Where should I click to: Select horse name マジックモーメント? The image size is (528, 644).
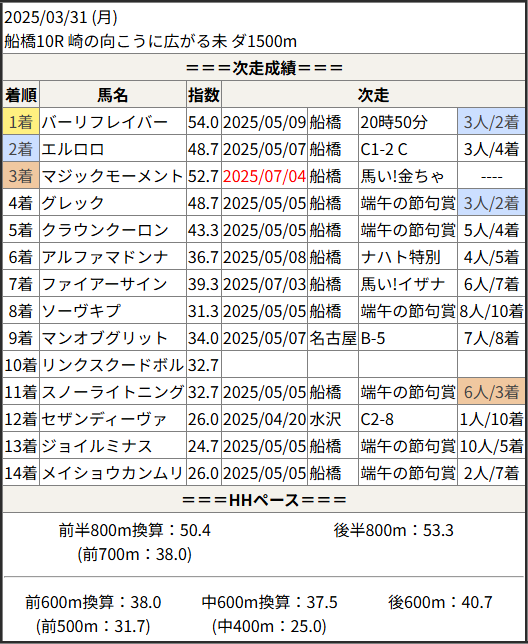coord(112,176)
